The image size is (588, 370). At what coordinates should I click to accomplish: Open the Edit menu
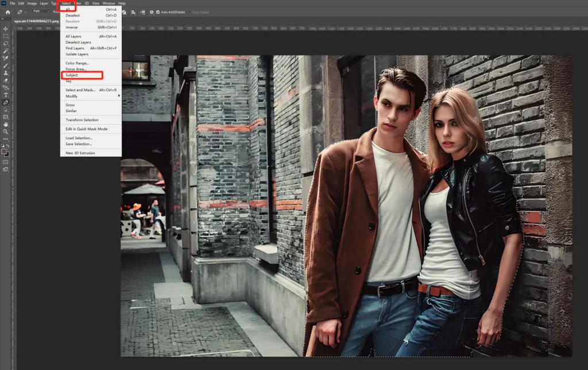pos(21,3)
